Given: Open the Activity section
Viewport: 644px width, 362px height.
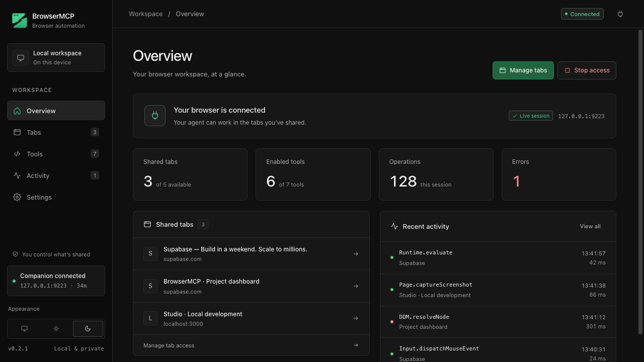Looking at the screenshot, I should (56, 175).
